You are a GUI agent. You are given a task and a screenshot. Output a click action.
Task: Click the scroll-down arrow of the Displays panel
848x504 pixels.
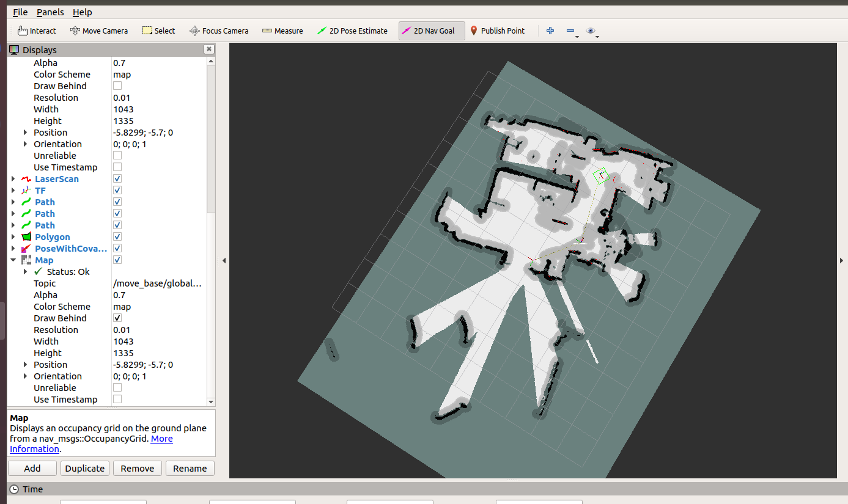click(211, 402)
